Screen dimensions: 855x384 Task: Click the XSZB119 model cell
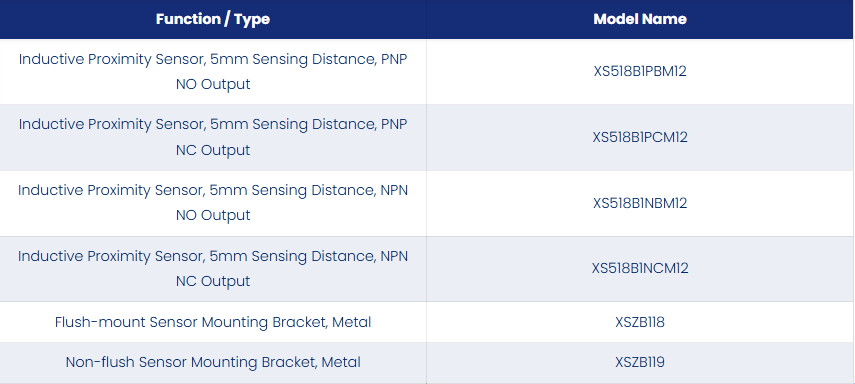click(x=640, y=362)
